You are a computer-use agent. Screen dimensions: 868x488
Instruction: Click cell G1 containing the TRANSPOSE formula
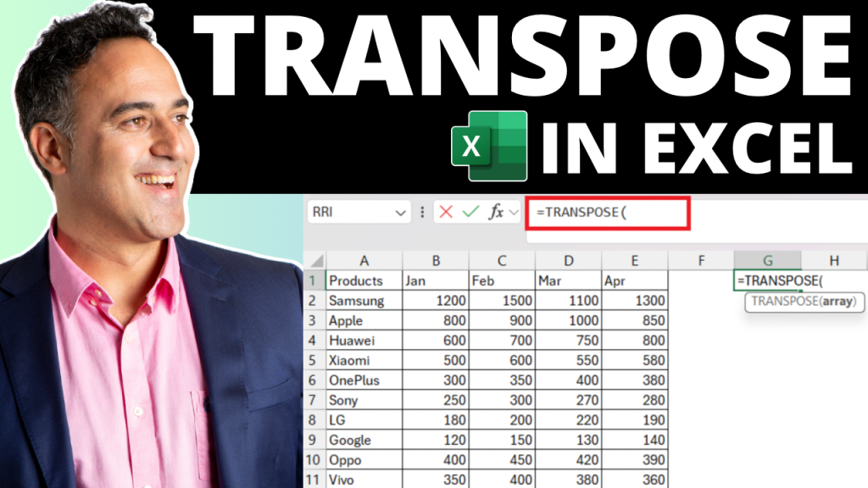coord(767,280)
